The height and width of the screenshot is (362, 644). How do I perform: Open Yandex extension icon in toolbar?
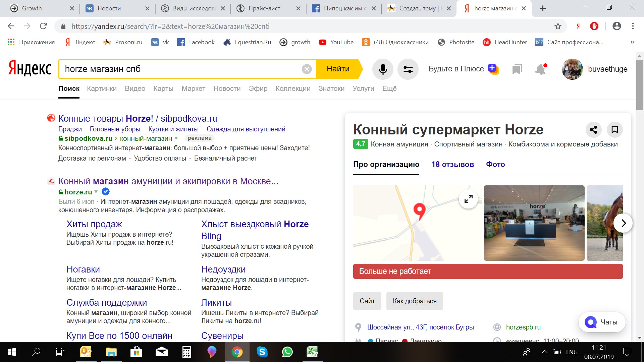pyautogui.click(x=578, y=26)
